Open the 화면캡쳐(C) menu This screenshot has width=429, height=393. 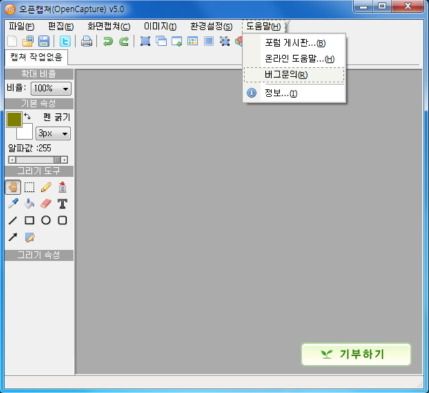point(109,26)
